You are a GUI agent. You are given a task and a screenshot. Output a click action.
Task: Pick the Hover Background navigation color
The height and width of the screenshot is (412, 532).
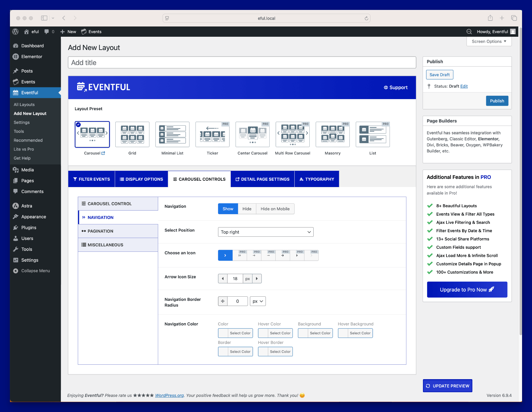coord(355,333)
